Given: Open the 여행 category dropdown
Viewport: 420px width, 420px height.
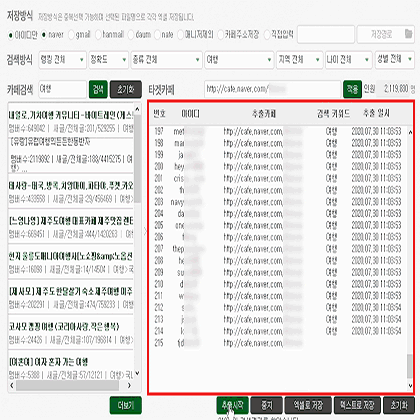Looking at the screenshot, I should click(x=239, y=60).
